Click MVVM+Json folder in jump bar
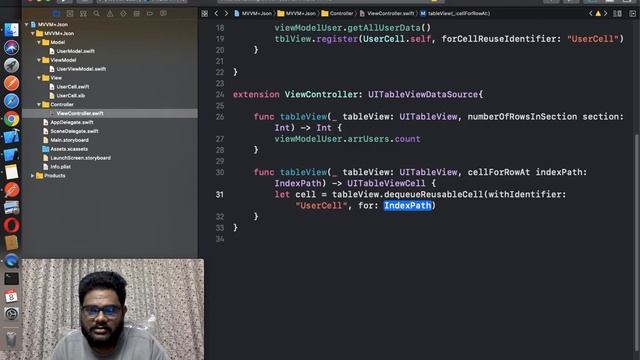Screen dimensions: 640x360 (x=297, y=13)
